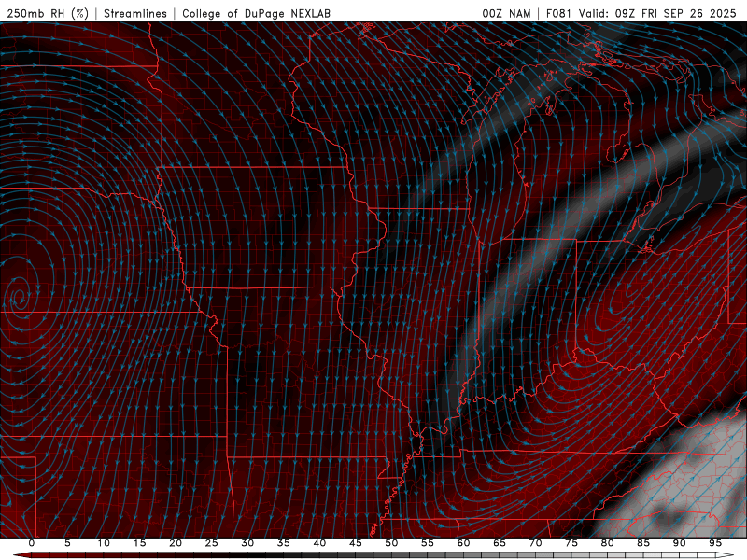The image size is (747, 560).
Task: Click the "F081" forecast hour text
Action: 558,13
